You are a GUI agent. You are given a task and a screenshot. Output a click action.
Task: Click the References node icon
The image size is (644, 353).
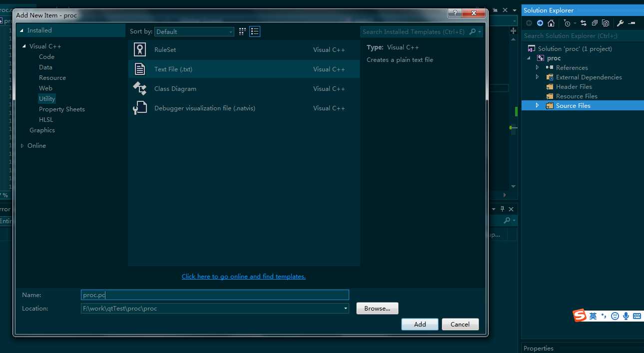(550, 67)
